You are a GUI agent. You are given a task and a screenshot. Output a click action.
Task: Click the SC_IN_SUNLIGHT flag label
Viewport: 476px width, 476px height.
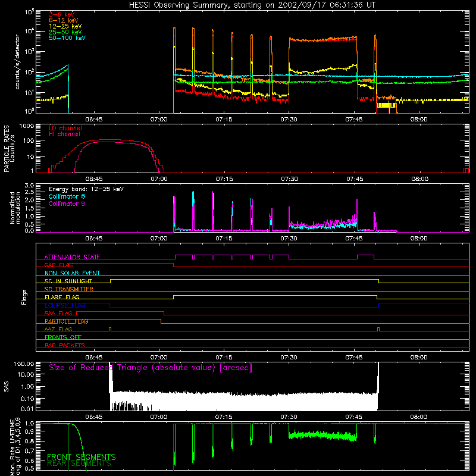(x=68, y=281)
